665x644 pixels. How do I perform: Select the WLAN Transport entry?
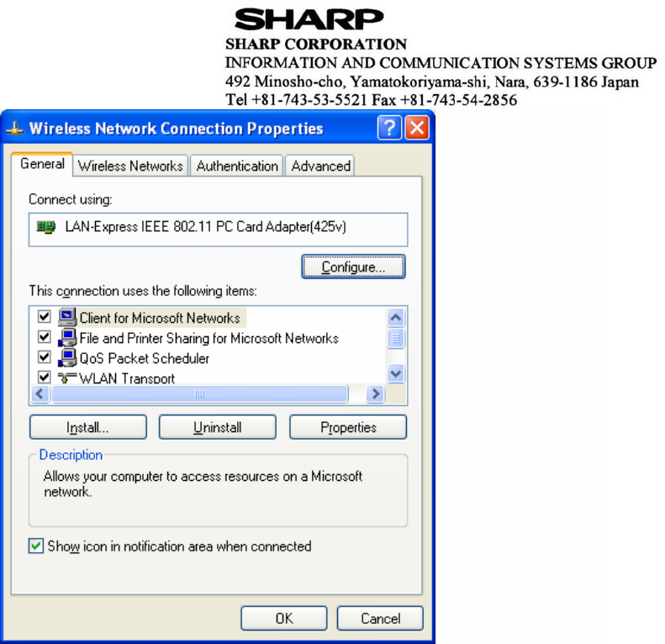[127, 377]
